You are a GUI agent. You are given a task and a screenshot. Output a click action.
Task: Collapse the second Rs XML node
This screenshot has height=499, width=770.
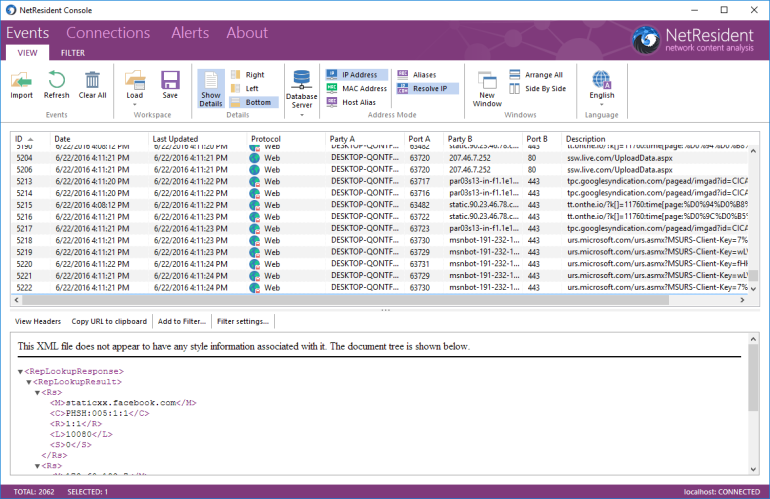click(x=37, y=466)
